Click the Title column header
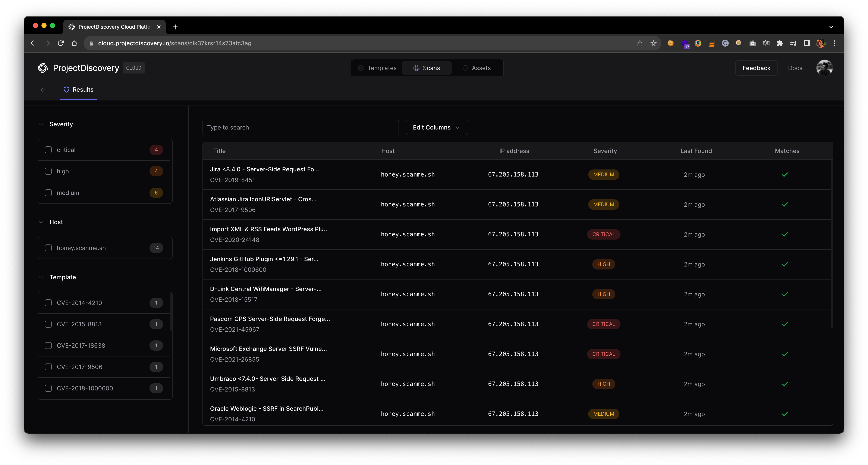The image size is (868, 465). pyautogui.click(x=219, y=151)
